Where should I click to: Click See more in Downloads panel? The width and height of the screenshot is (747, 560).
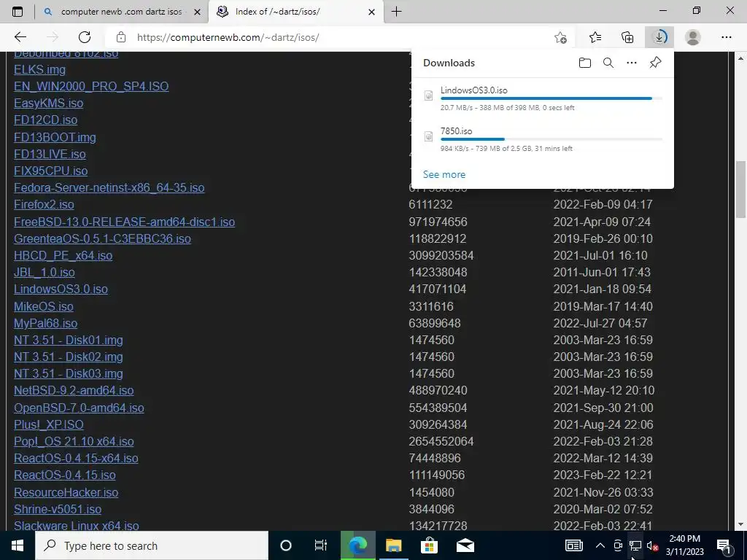point(444,174)
